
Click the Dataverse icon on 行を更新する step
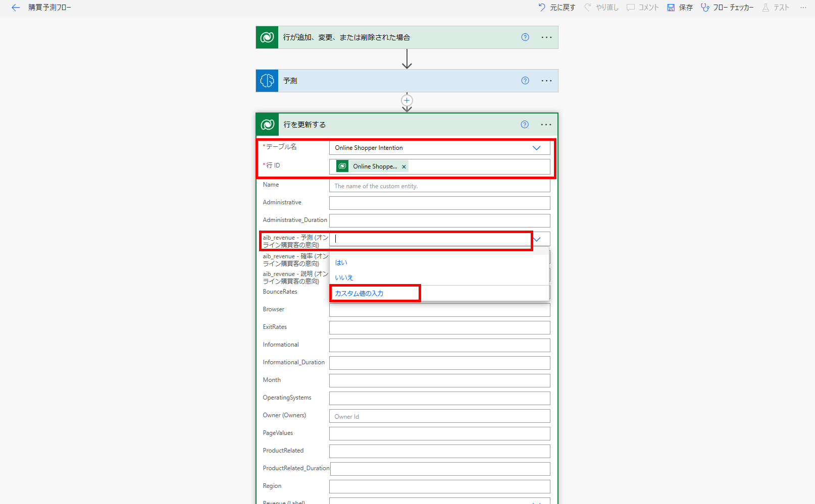(268, 125)
